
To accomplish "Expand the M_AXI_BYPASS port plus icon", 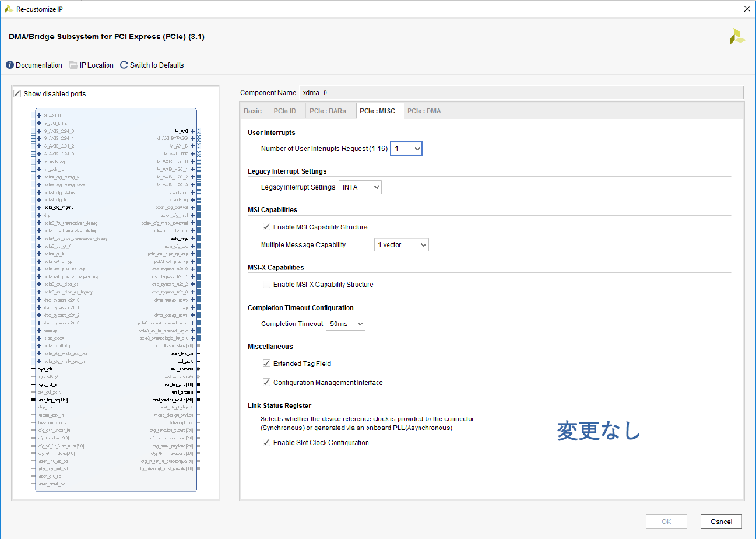I will point(192,139).
